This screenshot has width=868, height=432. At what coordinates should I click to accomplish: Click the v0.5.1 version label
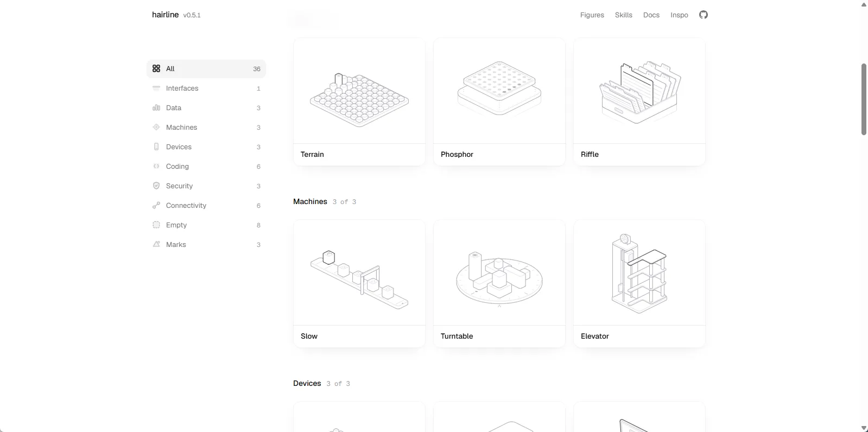[192, 15]
